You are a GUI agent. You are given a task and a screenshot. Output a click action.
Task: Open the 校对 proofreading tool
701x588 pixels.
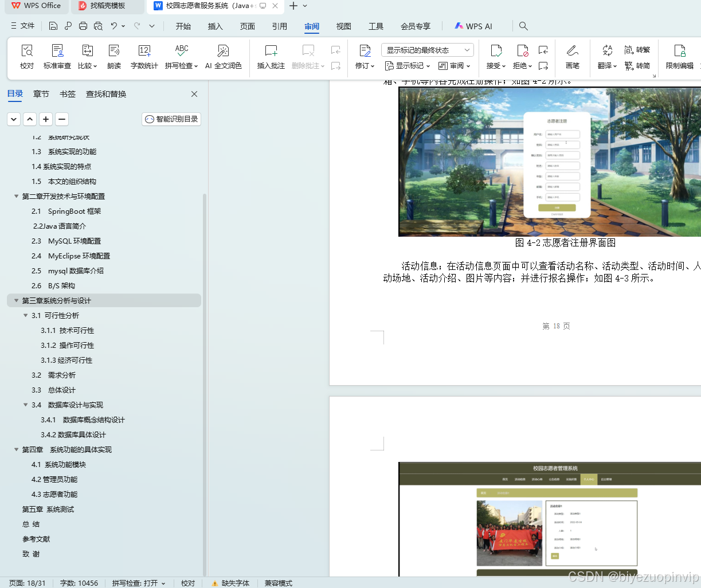27,57
